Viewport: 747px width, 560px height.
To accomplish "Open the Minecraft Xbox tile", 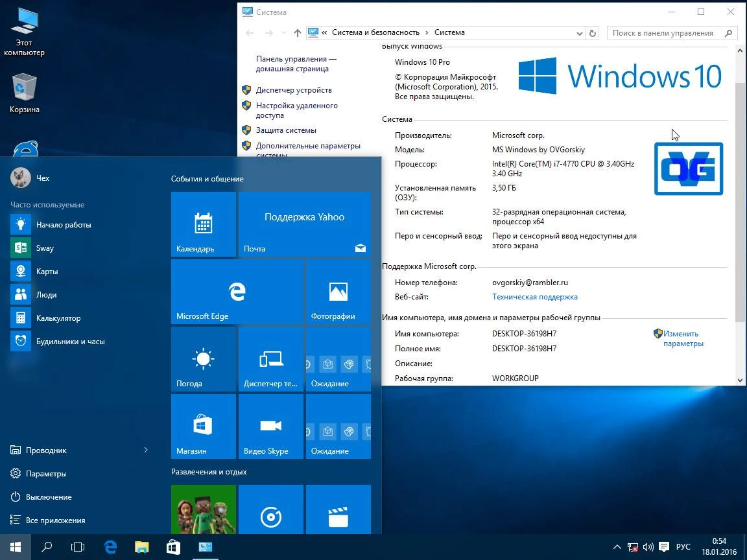I will (x=204, y=509).
